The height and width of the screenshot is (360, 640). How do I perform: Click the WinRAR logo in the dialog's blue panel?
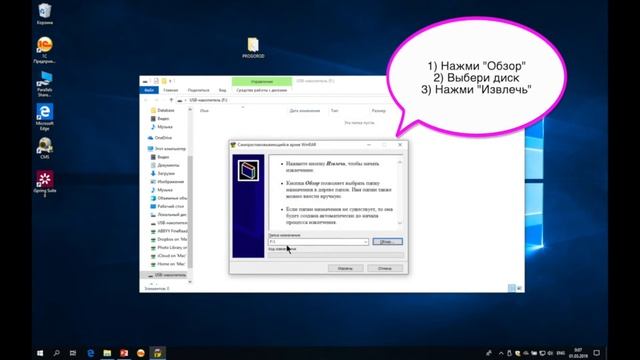[x=248, y=171]
